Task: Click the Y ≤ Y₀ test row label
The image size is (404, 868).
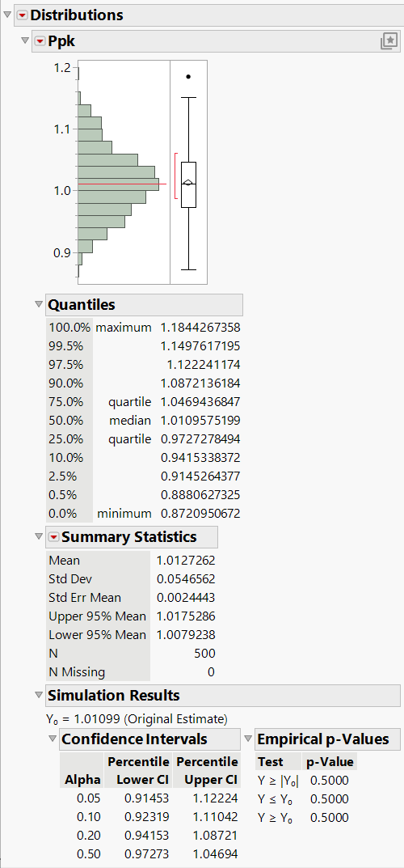Action: click(x=276, y=798)
